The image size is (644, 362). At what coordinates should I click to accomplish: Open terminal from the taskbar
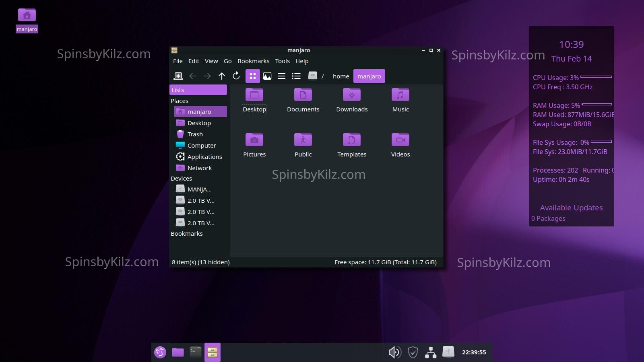195,352
